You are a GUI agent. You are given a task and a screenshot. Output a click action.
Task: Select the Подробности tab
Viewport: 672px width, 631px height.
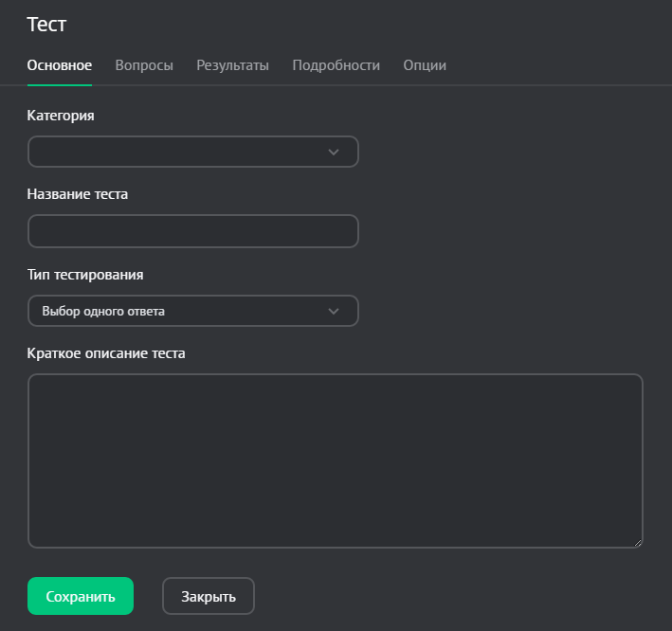[x=336, y=65]
